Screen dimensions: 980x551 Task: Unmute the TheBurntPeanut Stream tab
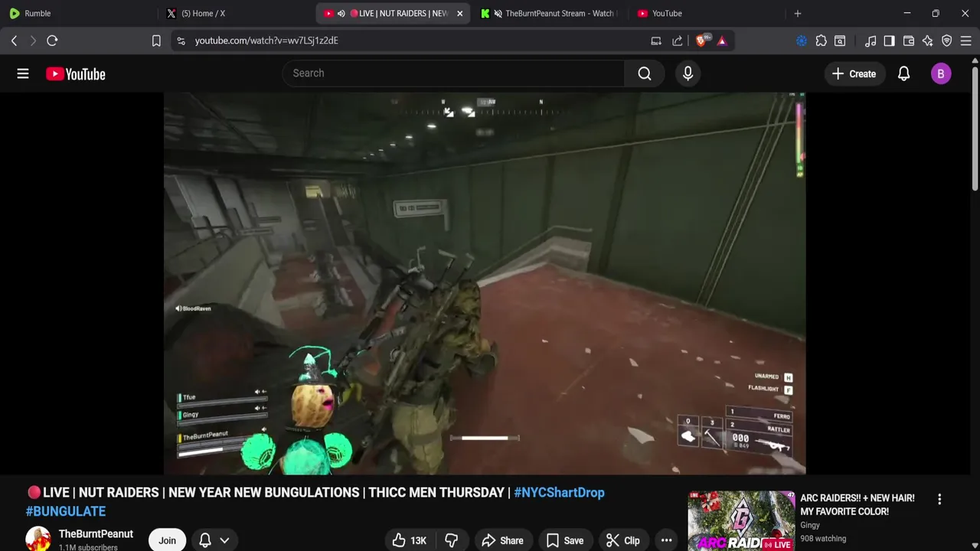click(498, 13)
